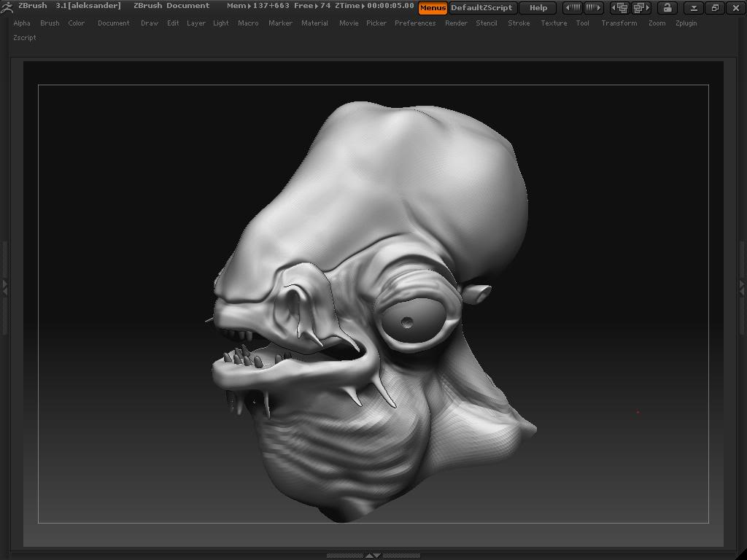
Task: Toggle the padlock lock-interface icon
Action: [667, 8]
